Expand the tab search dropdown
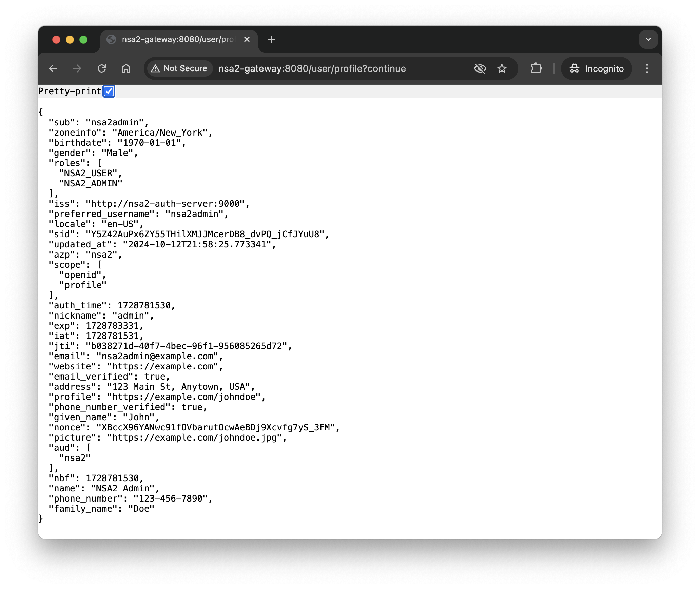This screenshot has width=700, height=589. click(x=648, y=40)
